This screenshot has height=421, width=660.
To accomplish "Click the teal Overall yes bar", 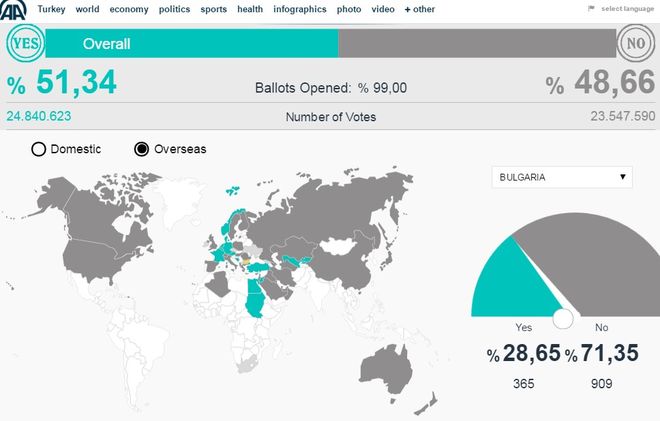I will pyautogui.click(x=192, y=44).
